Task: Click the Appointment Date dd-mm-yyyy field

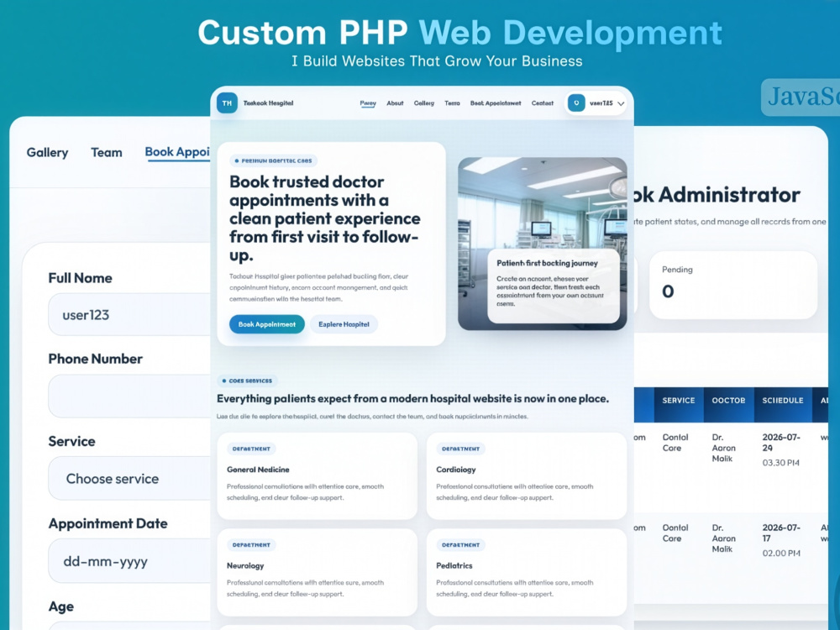Action: [129, 561]
